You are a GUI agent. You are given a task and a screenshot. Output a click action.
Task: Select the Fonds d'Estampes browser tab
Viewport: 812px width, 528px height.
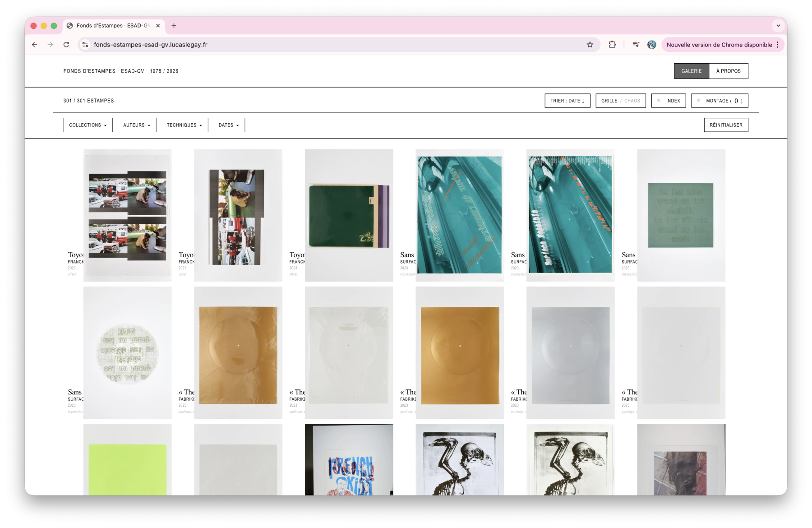[114, 26]
